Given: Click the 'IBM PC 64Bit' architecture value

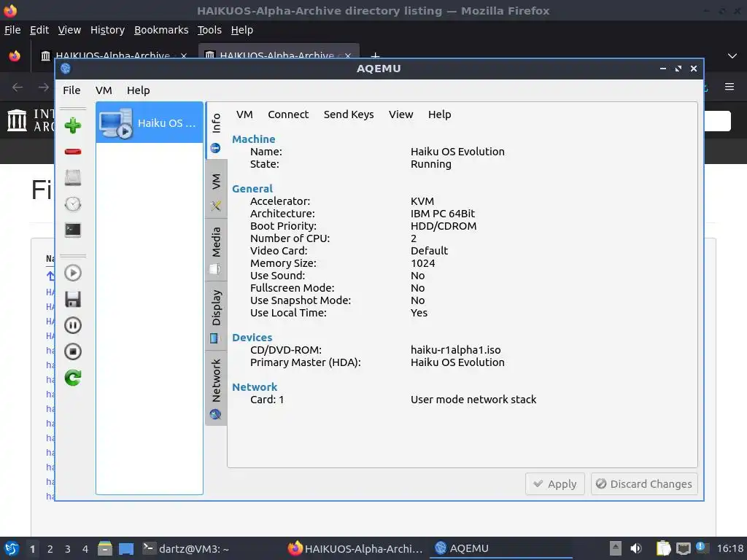Looking at the screenshot, I should (x=443, y=214).
